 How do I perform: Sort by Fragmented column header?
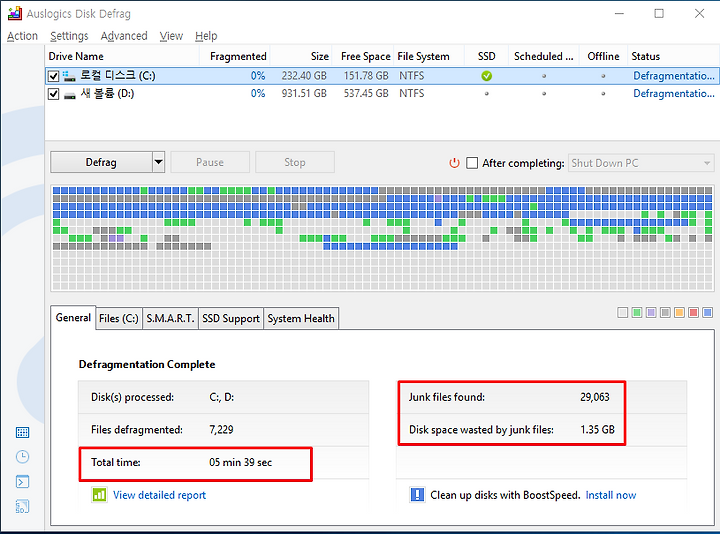click(235, 56)
